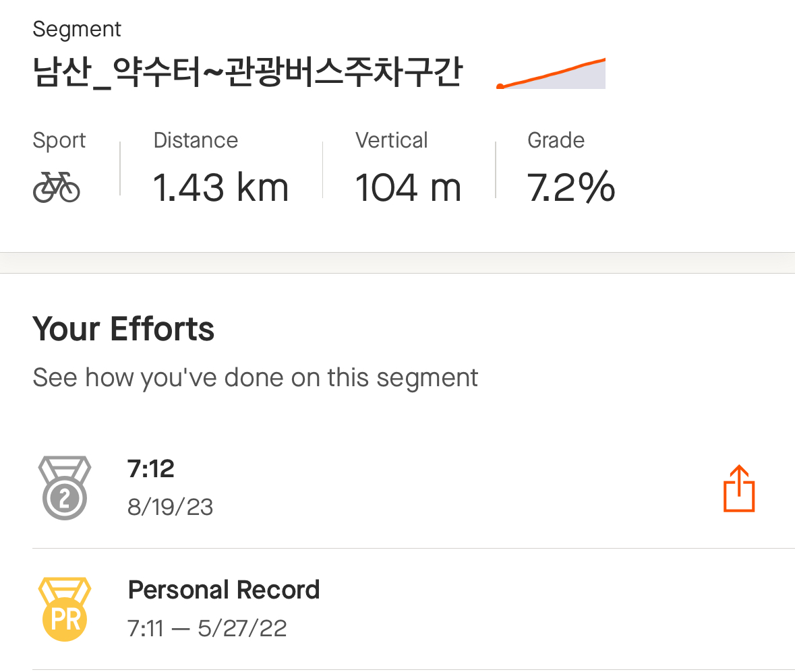This screenshot has height=672, width=795.
Task: Tap the 8/19/23 effort date
Action: coord(171,507)
